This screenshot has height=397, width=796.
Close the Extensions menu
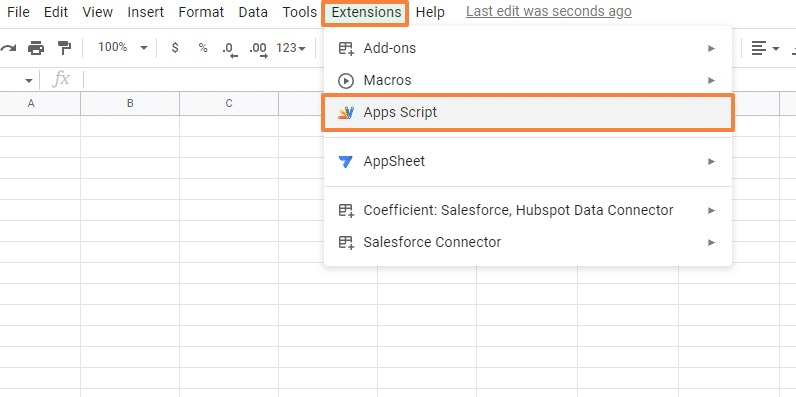point(366,12)
